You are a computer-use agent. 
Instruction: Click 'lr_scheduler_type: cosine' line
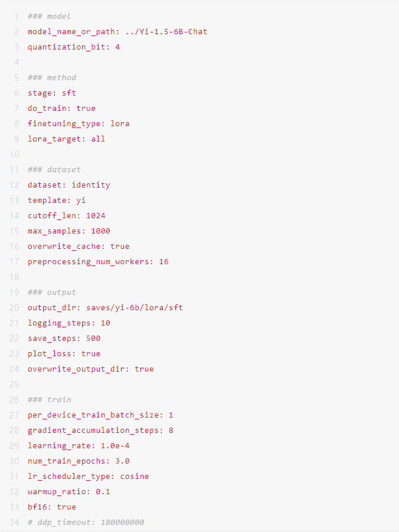click(x=89, y=477)
